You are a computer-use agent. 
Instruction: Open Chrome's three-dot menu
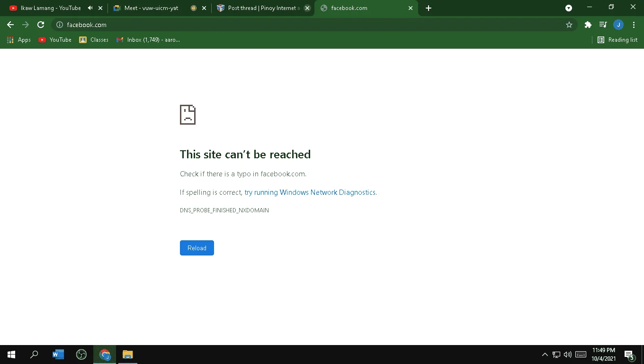pyautogui.click(x=634, y=25)
